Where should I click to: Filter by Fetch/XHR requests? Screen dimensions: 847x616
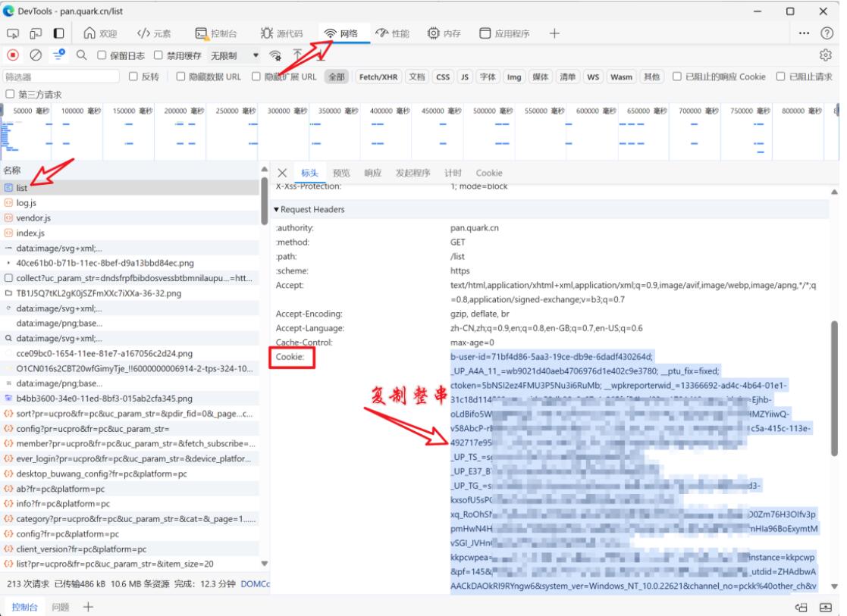pos(378,77)
